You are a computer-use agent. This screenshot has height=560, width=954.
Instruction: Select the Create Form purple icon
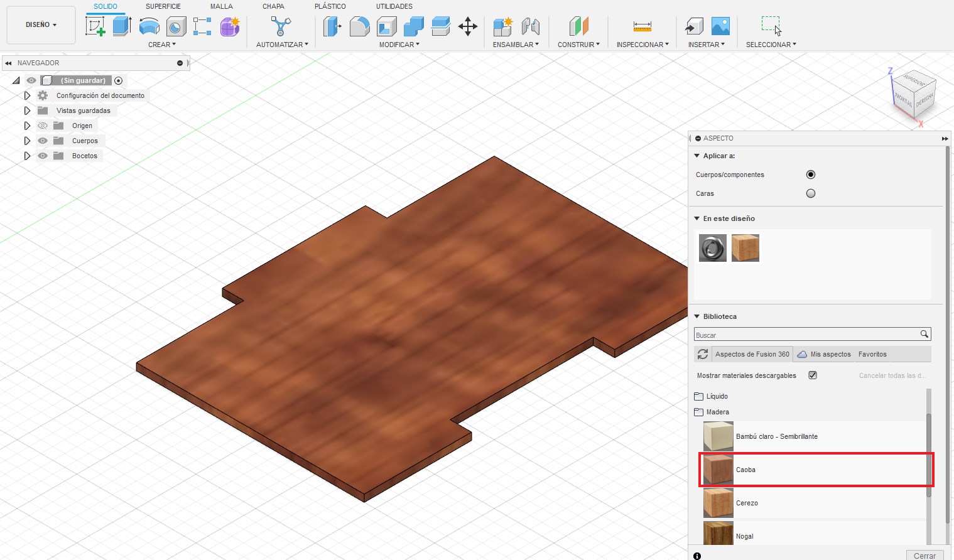click(x=230, y=26)
